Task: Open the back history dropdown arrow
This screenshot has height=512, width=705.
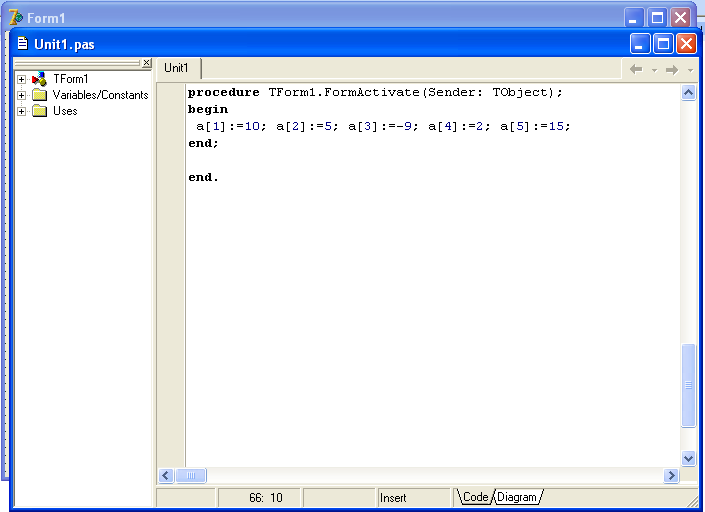Action: (655, 70)
